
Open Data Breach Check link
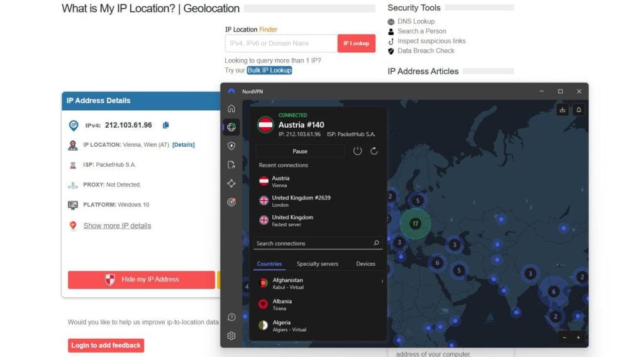[x=426, y=51]
